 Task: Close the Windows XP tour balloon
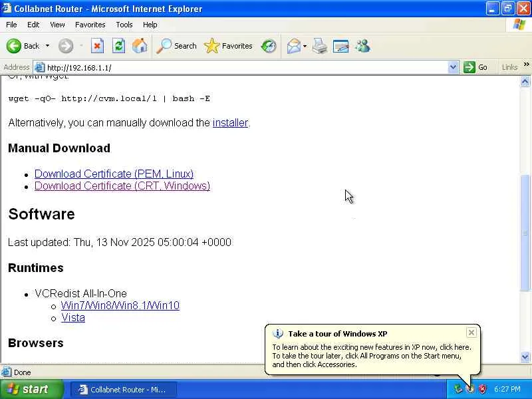point(471,333)
